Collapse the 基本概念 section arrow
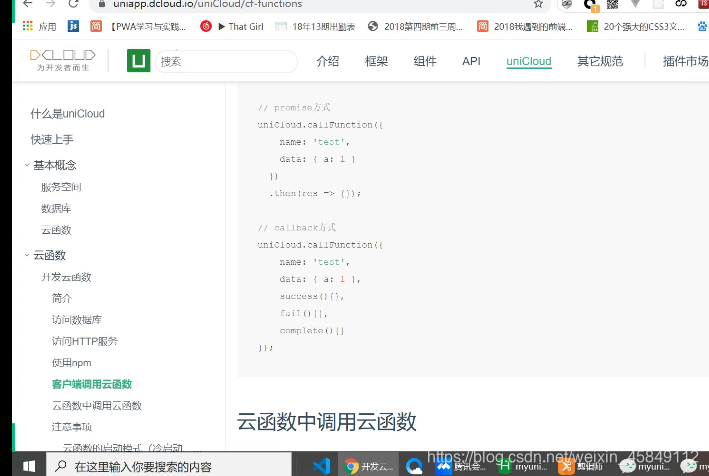 pos(27,165)
